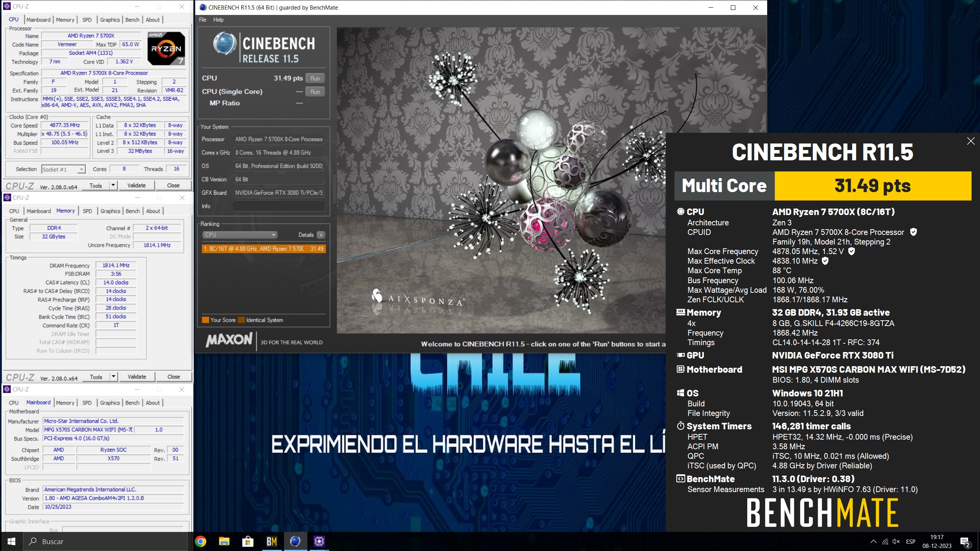
Task: Select DRAM Frequency 1814.1 MHz value
Action: [x=116, y=266]
